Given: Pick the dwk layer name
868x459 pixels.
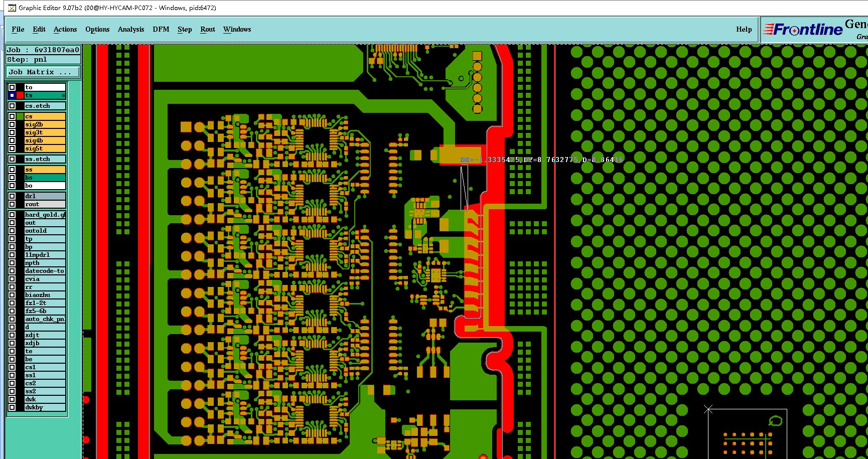Looking at the screenshot, I should pos(45,399).
